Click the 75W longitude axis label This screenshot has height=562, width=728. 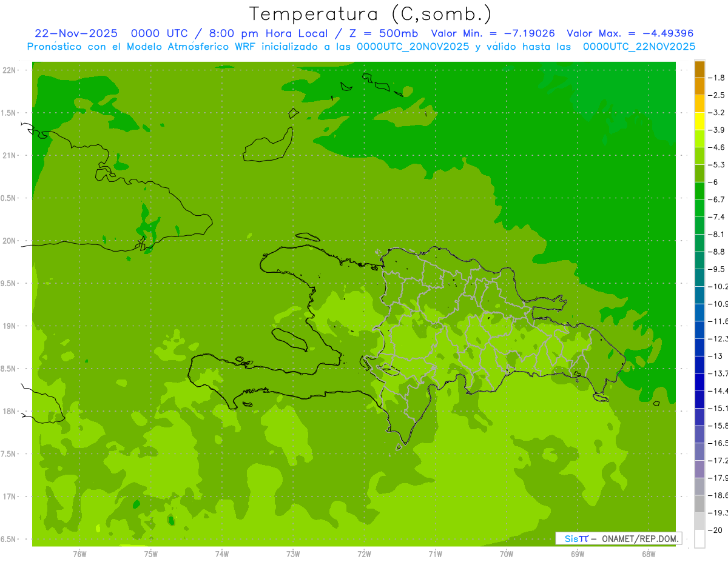tap(151, 554)
